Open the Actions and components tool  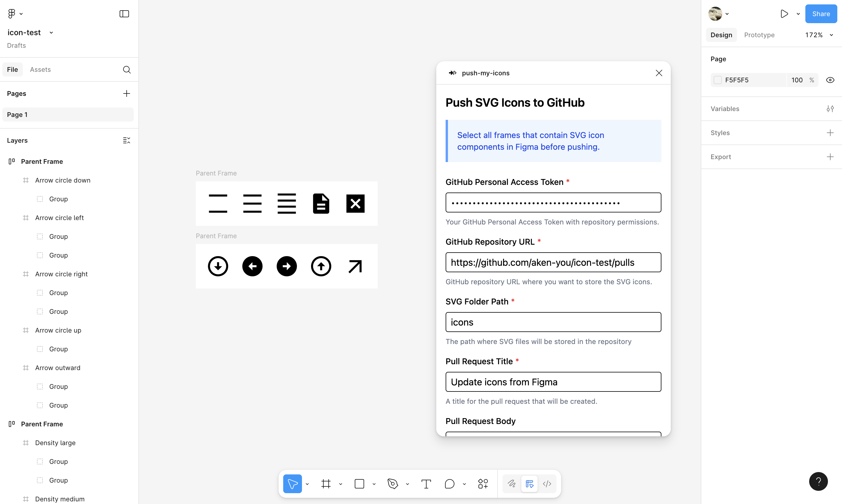[483, 483]
